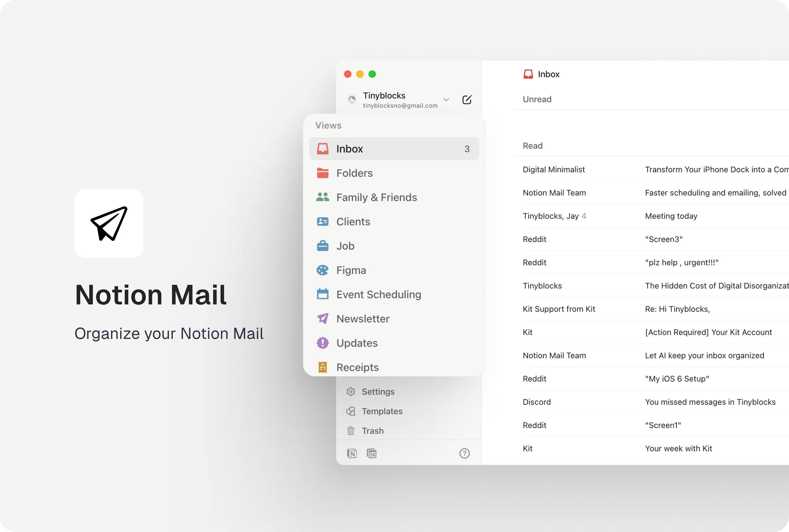Click the yellow Receipts icon

(323, 367)
